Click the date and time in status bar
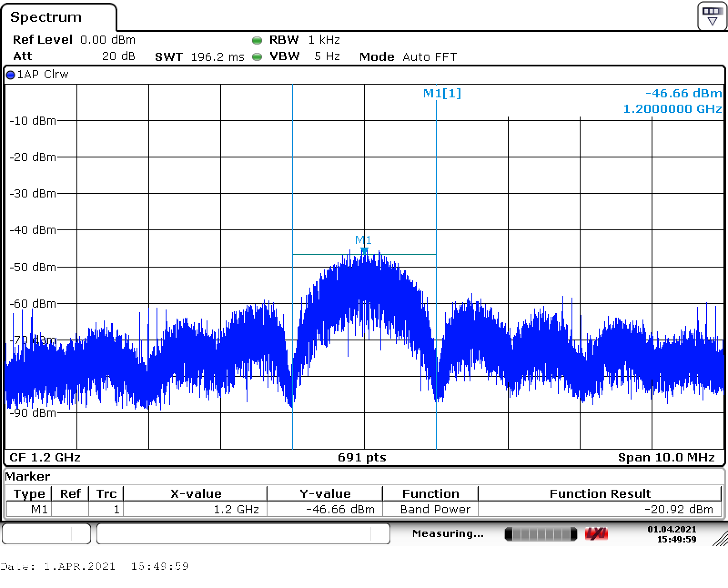Viewport: 728px width, 588px height. 672,534
